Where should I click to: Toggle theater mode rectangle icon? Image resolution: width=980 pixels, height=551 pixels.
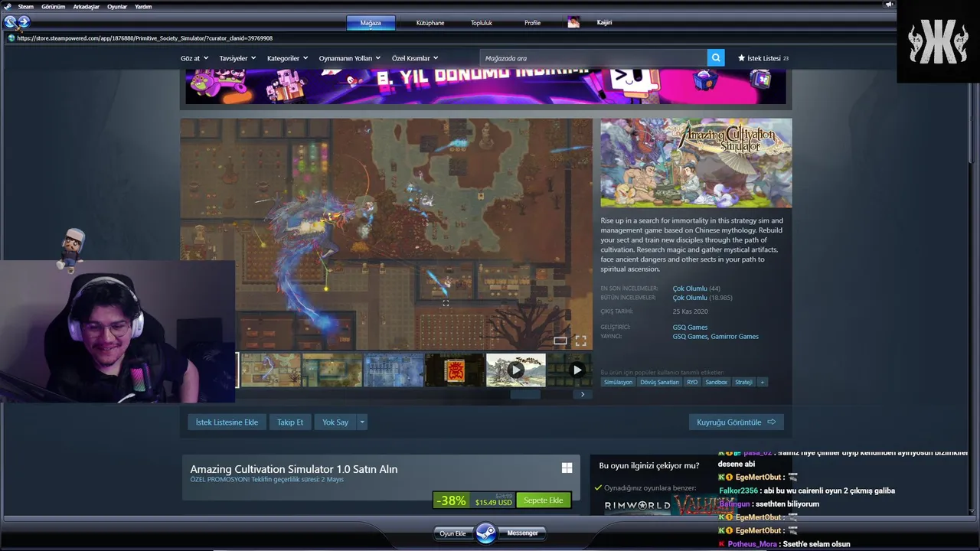coord(560,341)
